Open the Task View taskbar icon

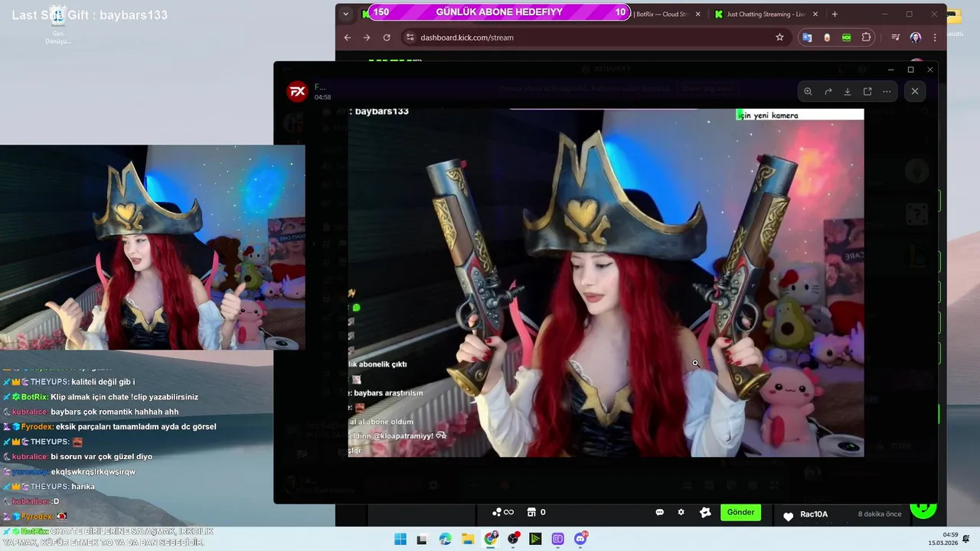422,539
